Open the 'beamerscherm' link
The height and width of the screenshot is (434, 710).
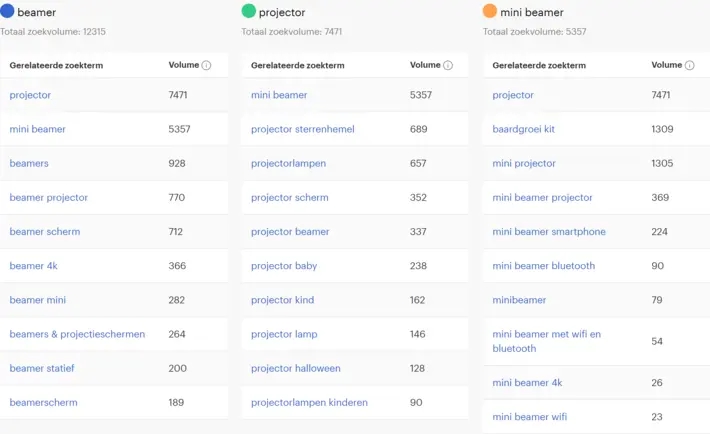point(43,402)
